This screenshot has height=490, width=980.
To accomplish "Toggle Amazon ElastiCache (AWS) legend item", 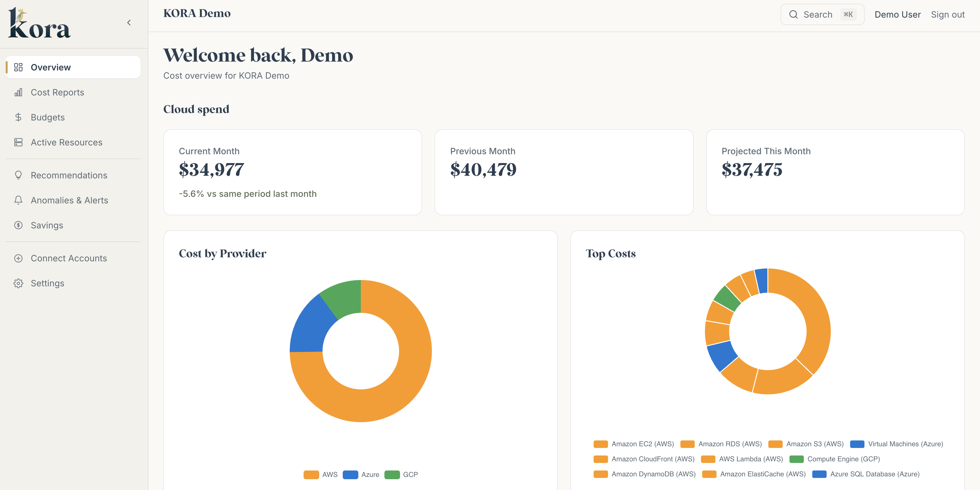I will point(754,474).
